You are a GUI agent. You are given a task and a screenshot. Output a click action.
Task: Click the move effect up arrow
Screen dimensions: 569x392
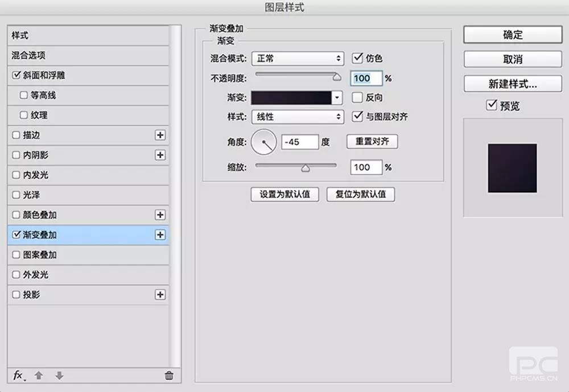(x=39, y=376)
